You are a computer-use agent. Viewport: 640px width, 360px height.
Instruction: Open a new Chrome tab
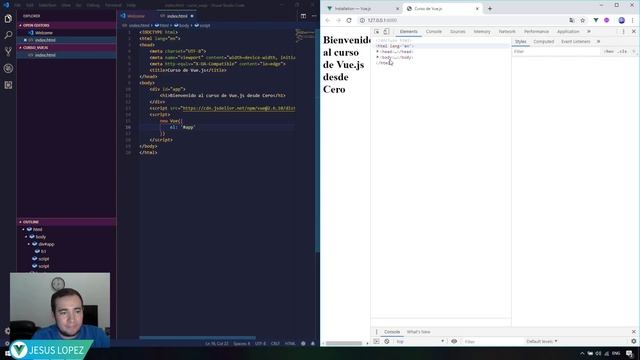[490, 9]
